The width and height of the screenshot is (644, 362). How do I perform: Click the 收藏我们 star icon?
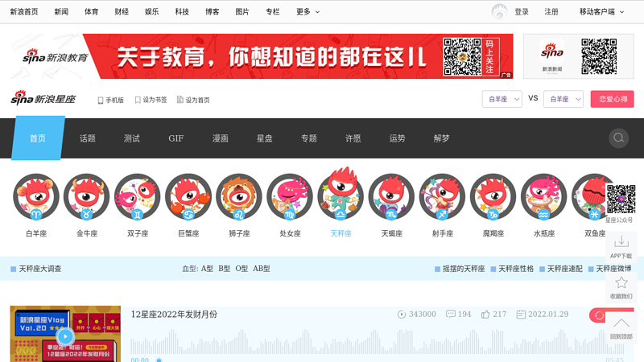[x=621, y=282]
